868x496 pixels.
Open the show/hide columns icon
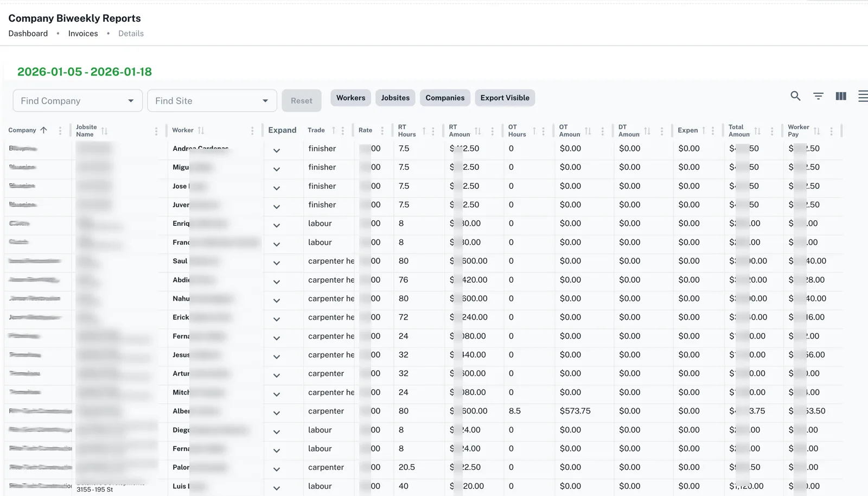point(841,96)
